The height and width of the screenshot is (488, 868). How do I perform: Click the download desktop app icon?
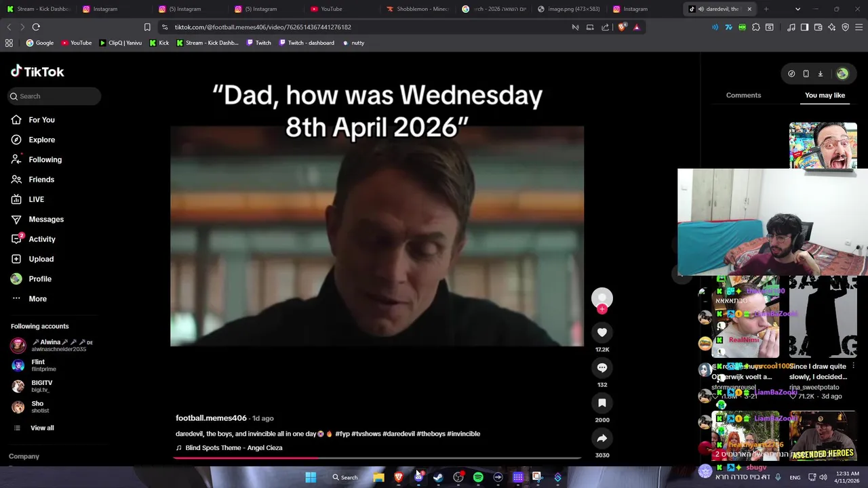click(x=820, y=74)
